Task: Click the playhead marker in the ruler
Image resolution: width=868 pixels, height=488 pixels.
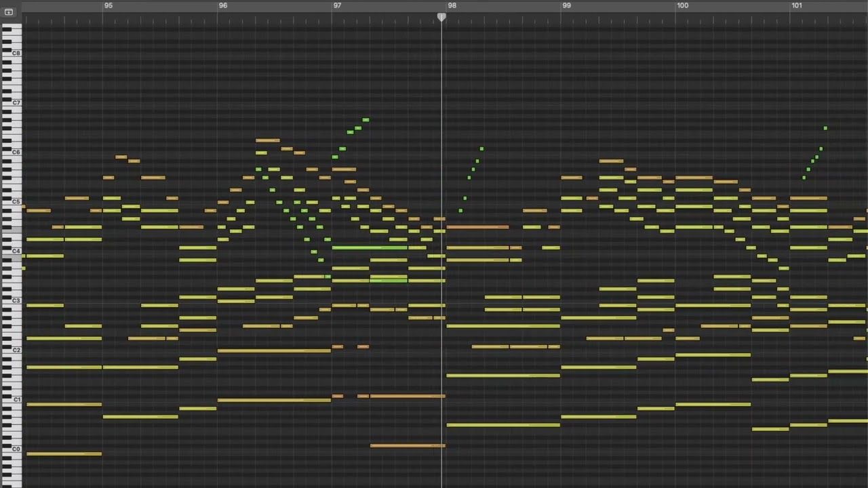Action: [441, 17]
